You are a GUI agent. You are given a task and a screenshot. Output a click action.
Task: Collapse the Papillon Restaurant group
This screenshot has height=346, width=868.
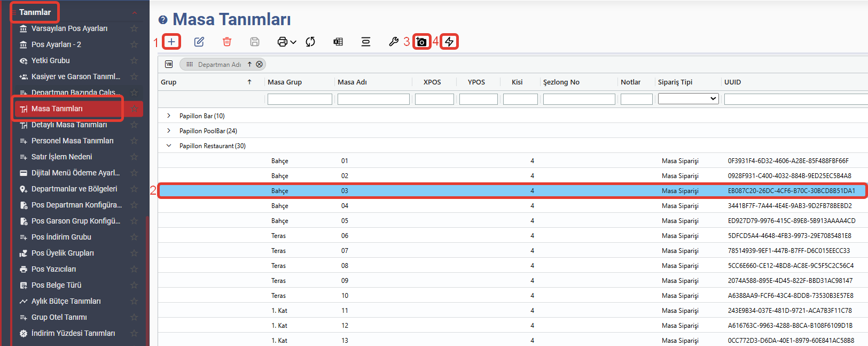pyautogui.click(x=169, y=145)
